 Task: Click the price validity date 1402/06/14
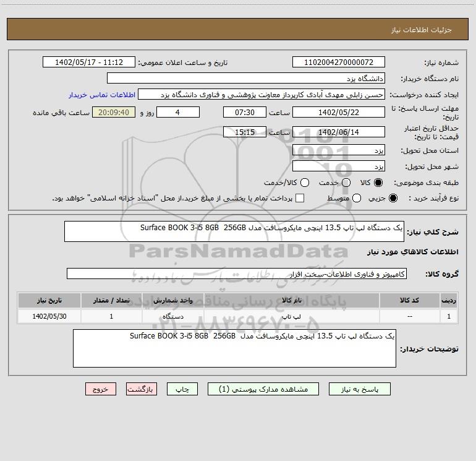coord(339,132)
